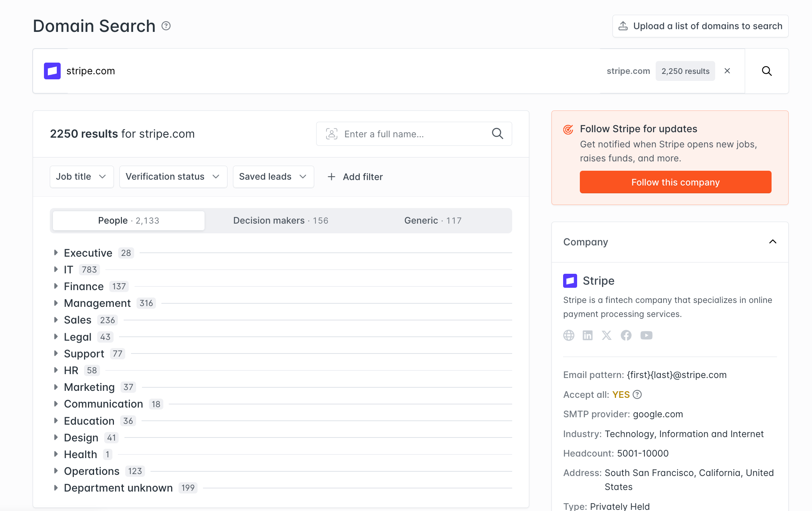
Task: Expand the Design department group
Action: 56,437
